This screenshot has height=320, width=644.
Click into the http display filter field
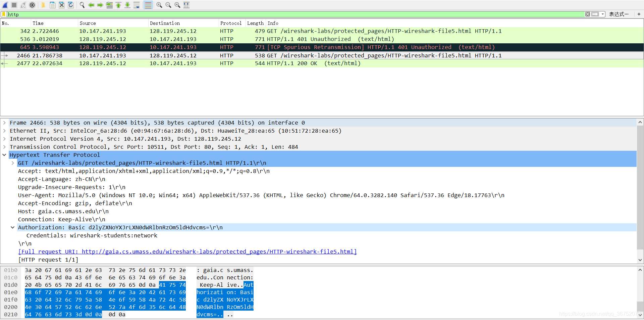point(295,14)
